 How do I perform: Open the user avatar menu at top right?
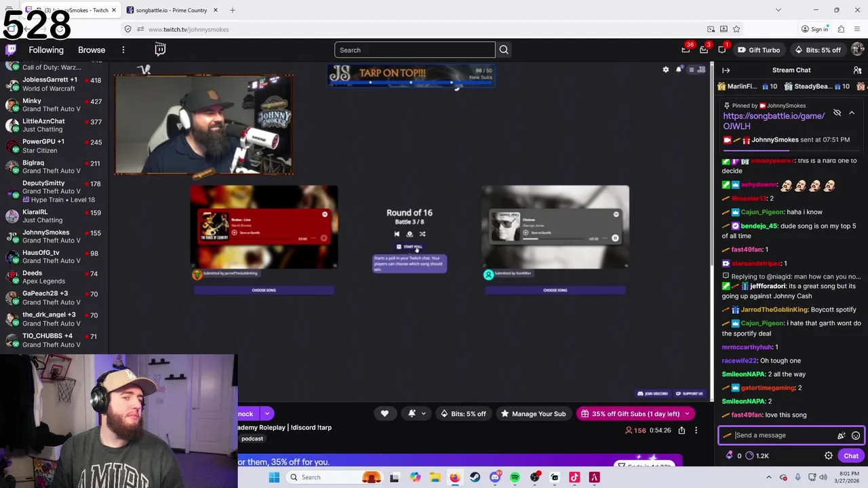point(857,49)
